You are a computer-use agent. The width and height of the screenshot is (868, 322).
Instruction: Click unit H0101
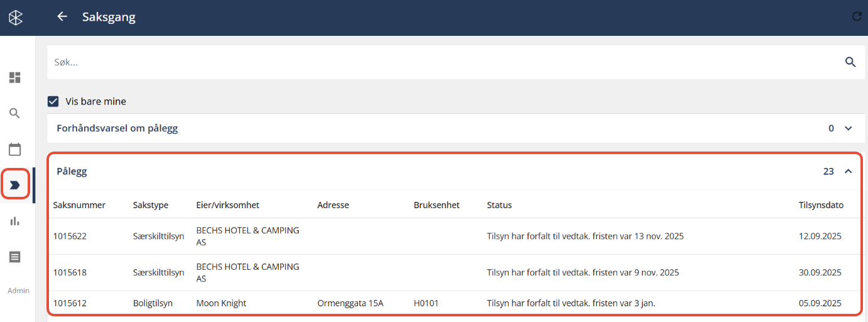click(426, 303)
